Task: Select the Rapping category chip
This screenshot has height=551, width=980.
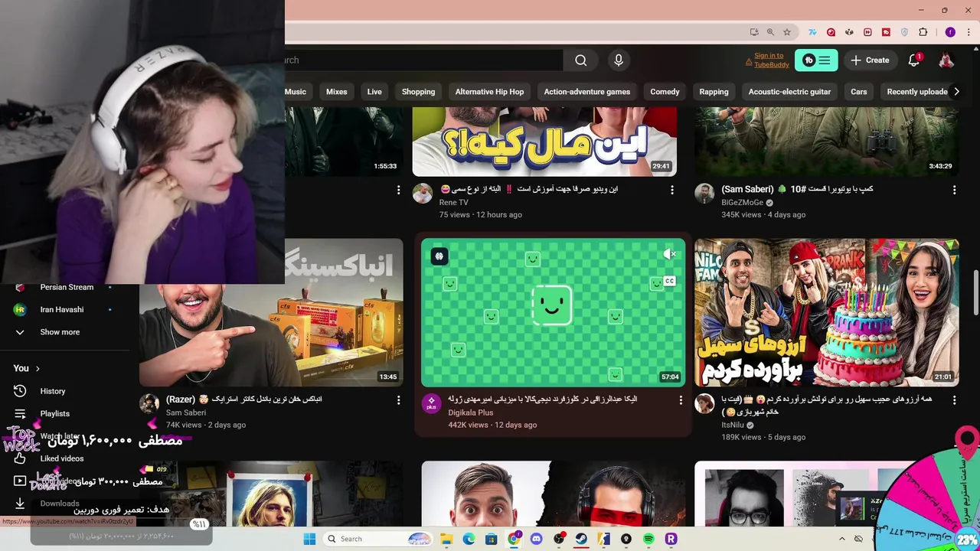Action: pyautogui.click(x=714, y=92)
